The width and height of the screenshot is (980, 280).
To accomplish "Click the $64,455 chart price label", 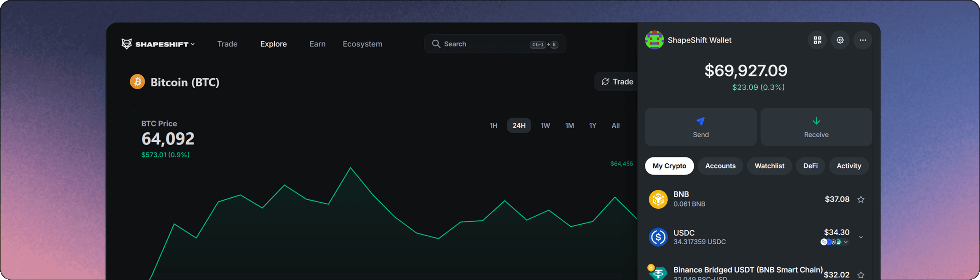I will (621, 163).
